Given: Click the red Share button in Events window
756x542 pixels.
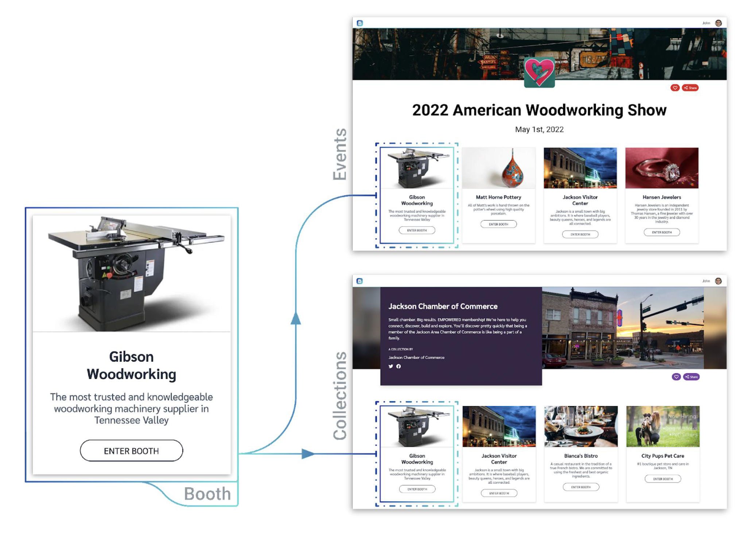Looking at the screenshot, I should [690, 88].
